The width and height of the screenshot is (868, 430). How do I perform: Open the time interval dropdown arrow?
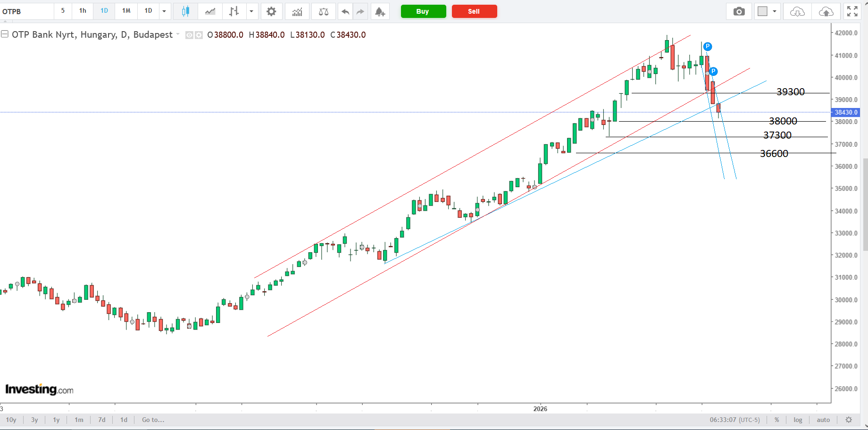pyautogui.click(x=164, y=11)
